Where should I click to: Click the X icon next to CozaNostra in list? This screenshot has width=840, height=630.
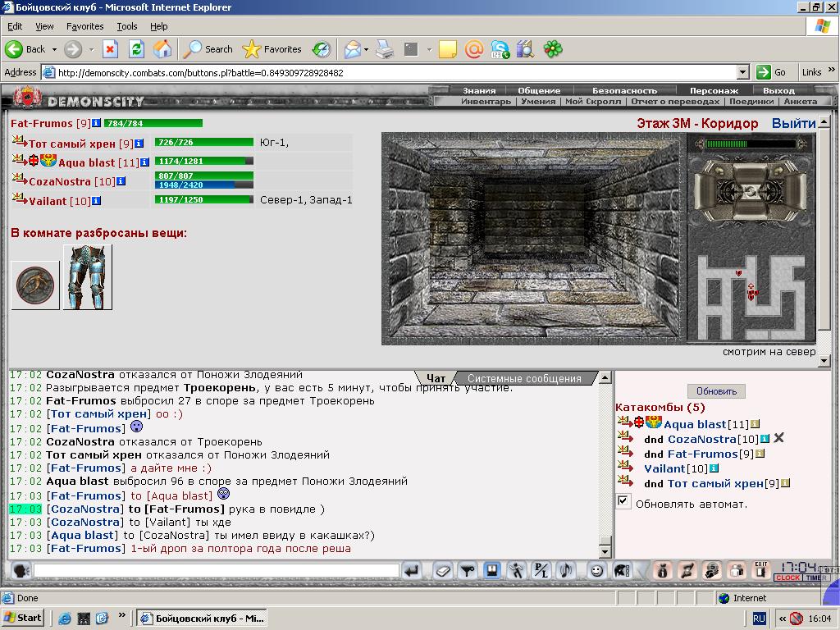point(779,438)
